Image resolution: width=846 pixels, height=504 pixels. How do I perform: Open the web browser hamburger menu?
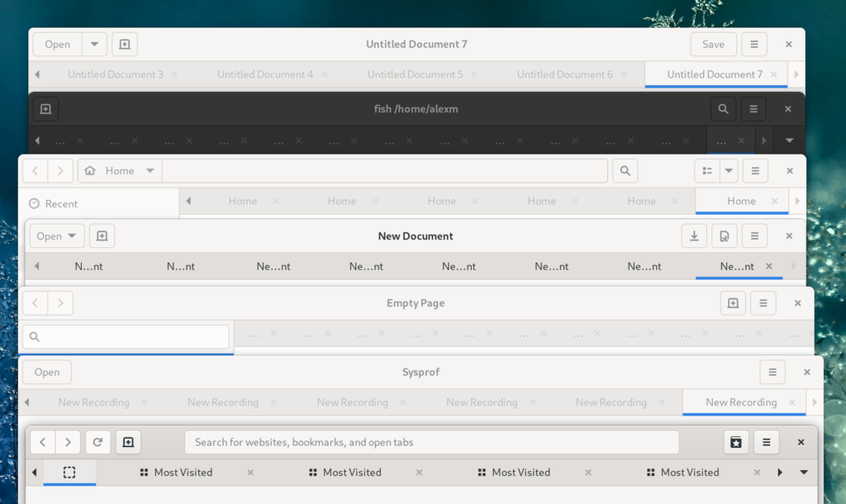[766, 442]
